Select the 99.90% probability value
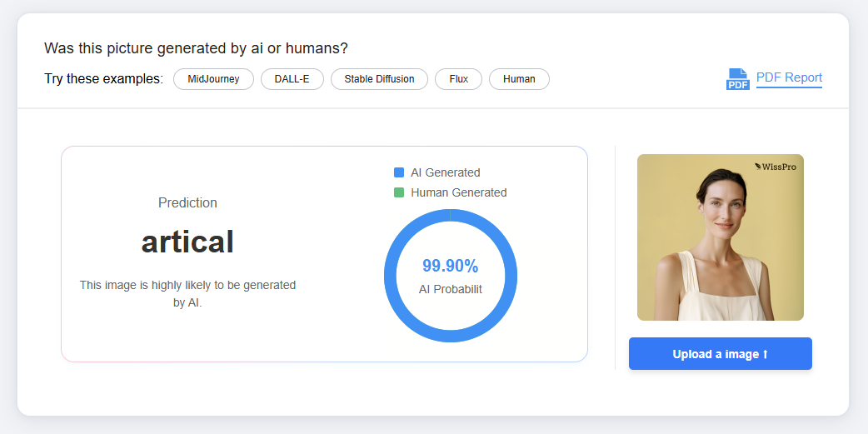Screen dimensions: 868x434 click(x=450, y=267)
